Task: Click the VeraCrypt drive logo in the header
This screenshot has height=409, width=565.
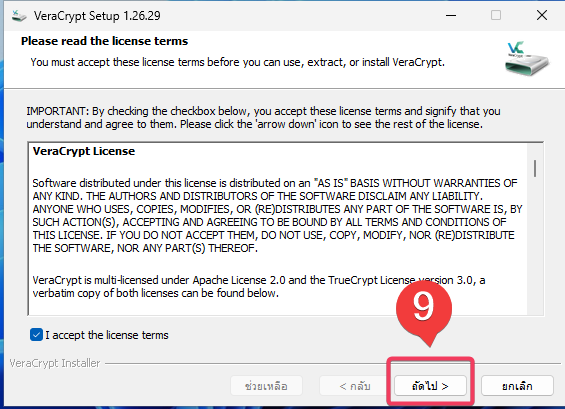Action: coord(526,59)
